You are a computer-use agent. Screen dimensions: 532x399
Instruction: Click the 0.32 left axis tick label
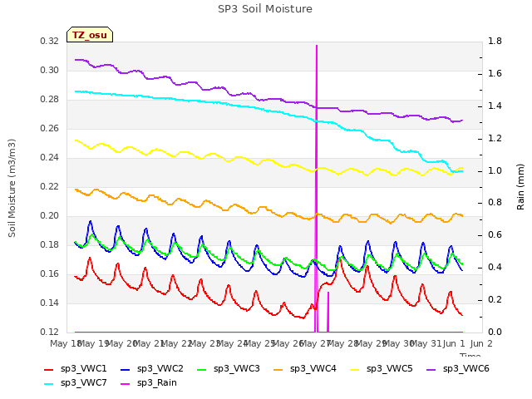click(50, 41)
